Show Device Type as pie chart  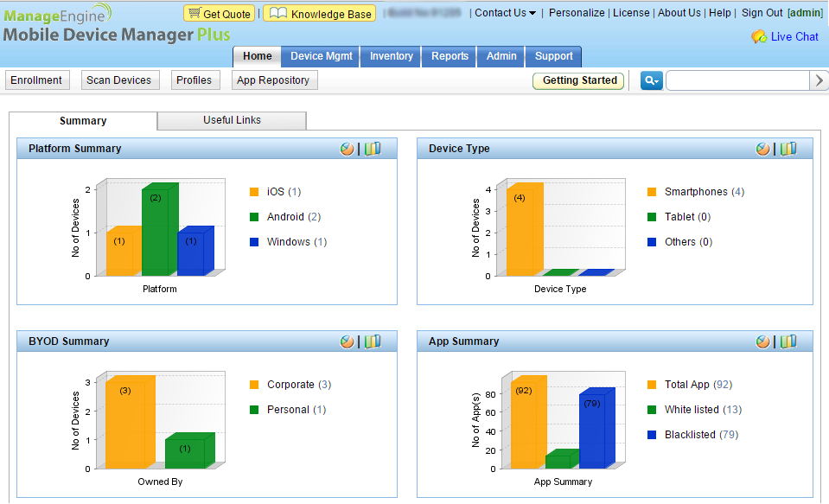[763, 150]
